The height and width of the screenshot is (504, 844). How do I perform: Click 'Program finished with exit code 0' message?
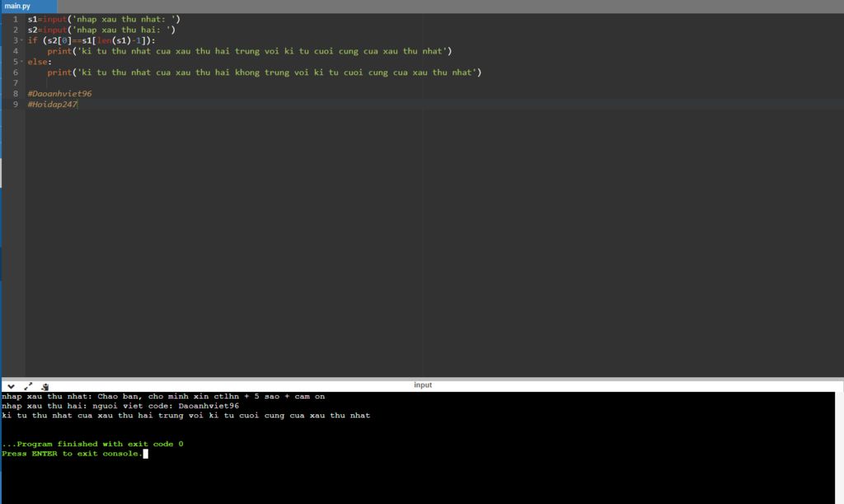pyautogui.click(x=92, y=445)
